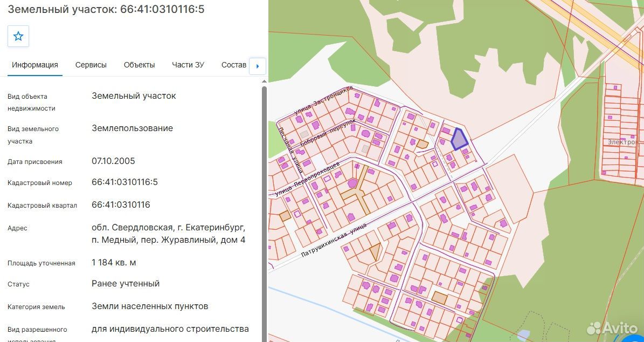Screen dimensions: 644x342
Task: Select cadastral number value 66:41:0310116:5
Action: point(125,182)
